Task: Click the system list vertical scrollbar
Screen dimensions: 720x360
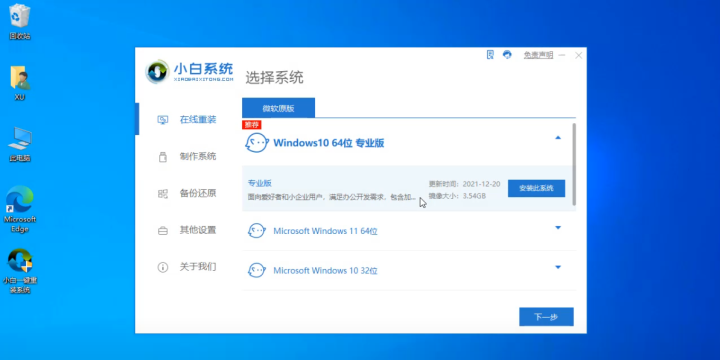Action: [574, 164]
